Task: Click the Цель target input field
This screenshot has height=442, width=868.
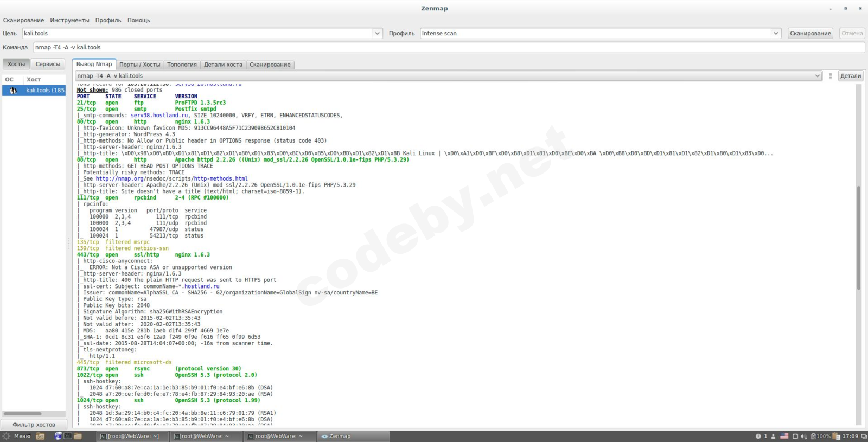Action: pos(197,33)
